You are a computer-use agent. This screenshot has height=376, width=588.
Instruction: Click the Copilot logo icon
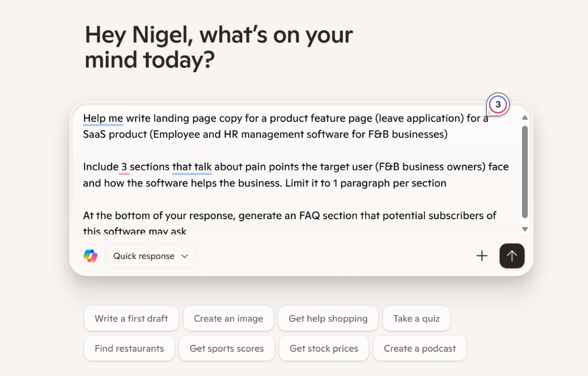coord(91,256)
